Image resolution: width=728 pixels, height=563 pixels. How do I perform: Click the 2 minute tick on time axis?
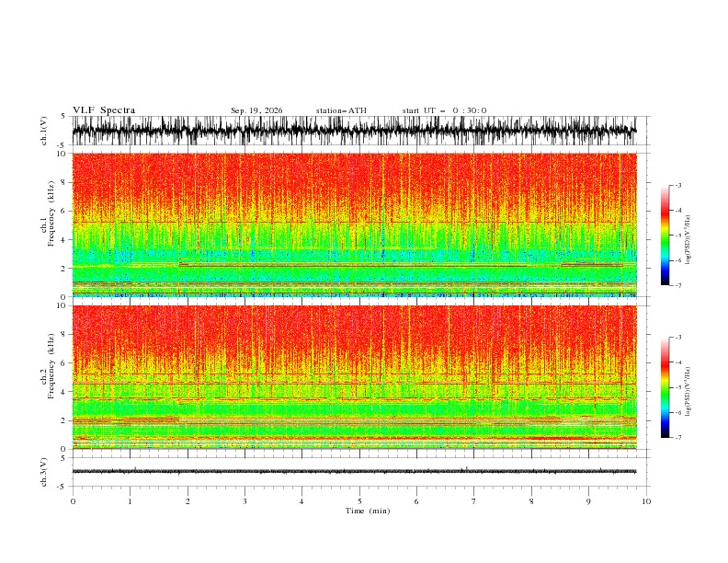[x=188, y=501]
